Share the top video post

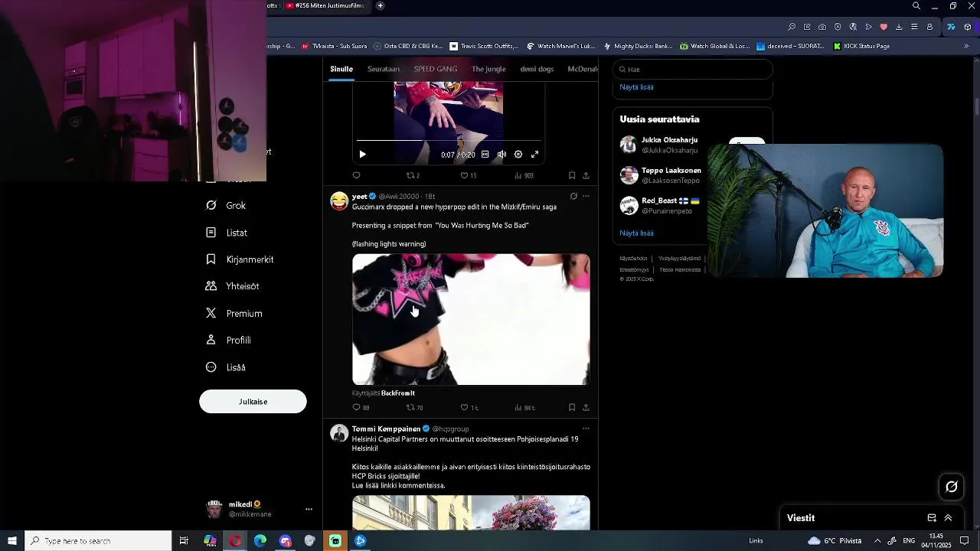[x=586, y=175]
